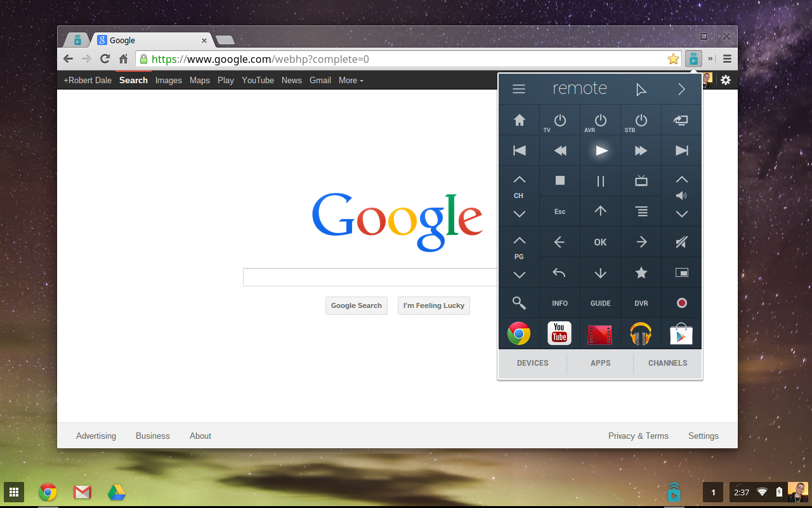Open the remote panel hamburger menu
Viewport: 812px width, 508px height.
519,90
